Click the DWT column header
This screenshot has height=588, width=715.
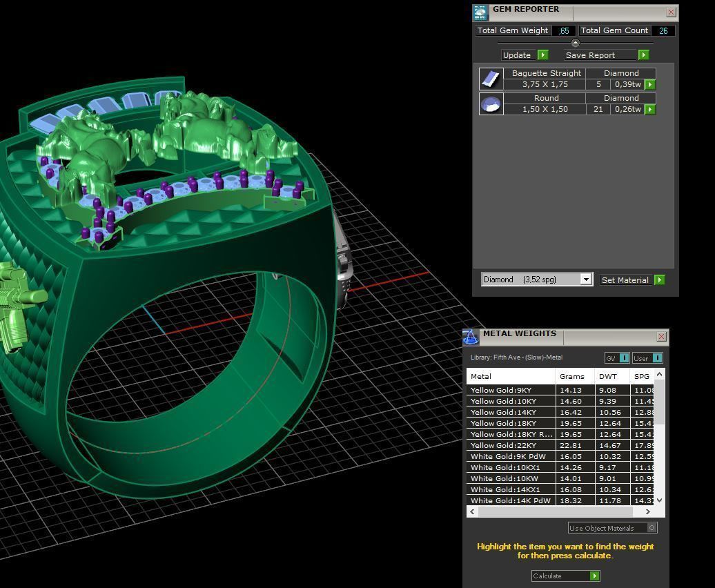click(612, 376)
